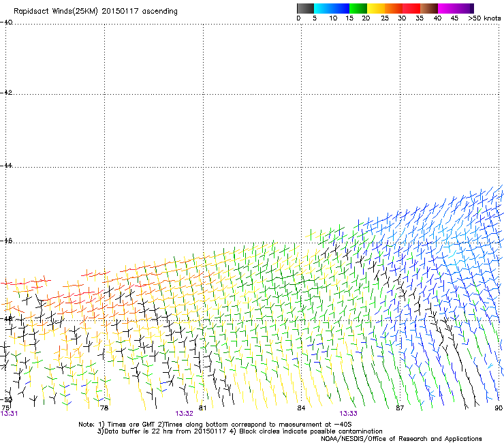
Task: Click the '-46' latitude axis label
Action: tap(6, 241)
